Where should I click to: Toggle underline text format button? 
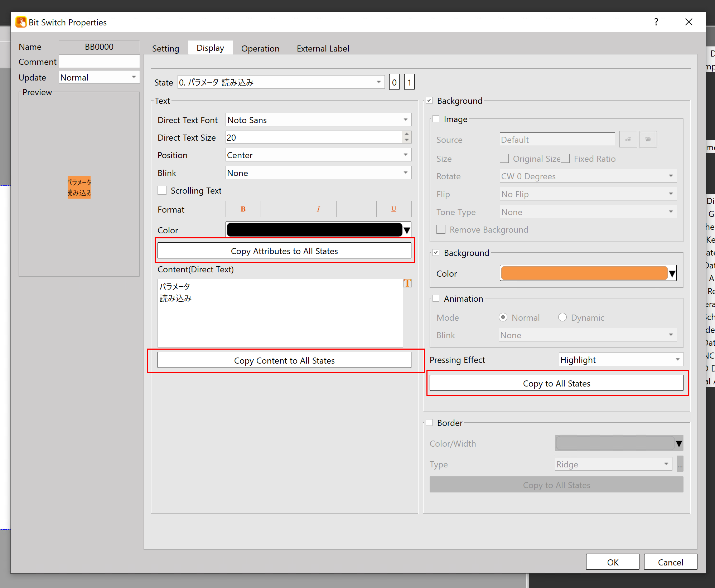point(393,209)
